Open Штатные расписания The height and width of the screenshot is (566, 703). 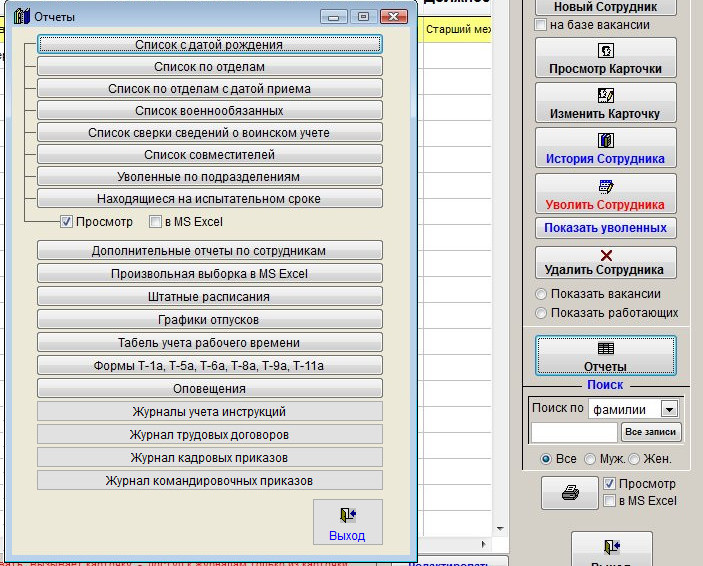click(x=209, y=296)
